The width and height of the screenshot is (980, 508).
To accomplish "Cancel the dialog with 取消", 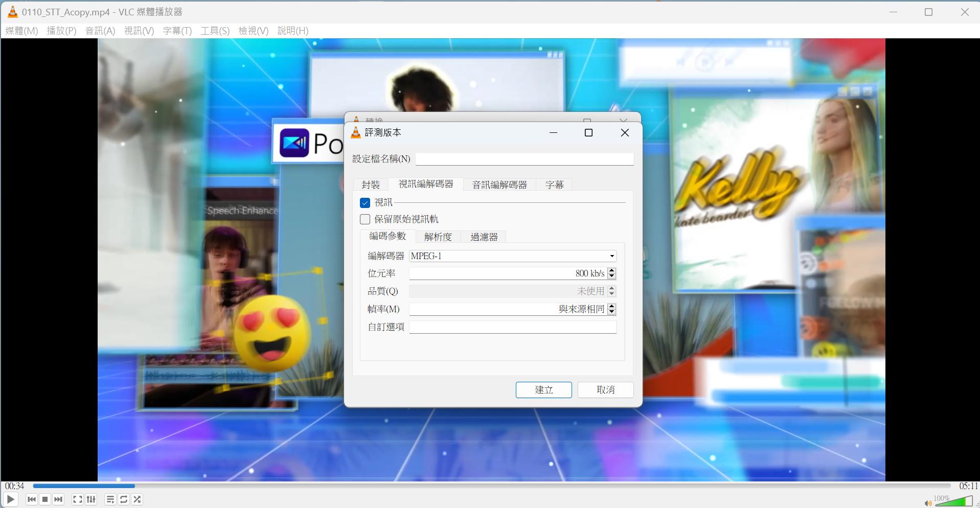I will 604,389.
